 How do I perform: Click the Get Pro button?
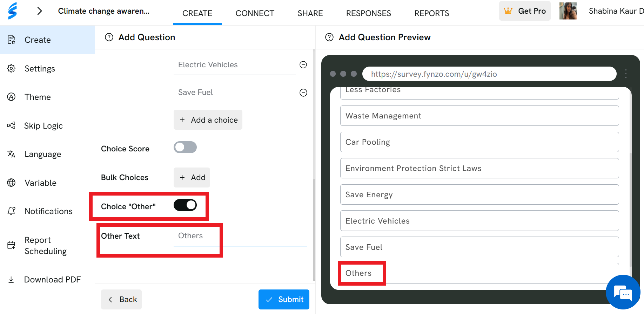(x=525, y=11)
